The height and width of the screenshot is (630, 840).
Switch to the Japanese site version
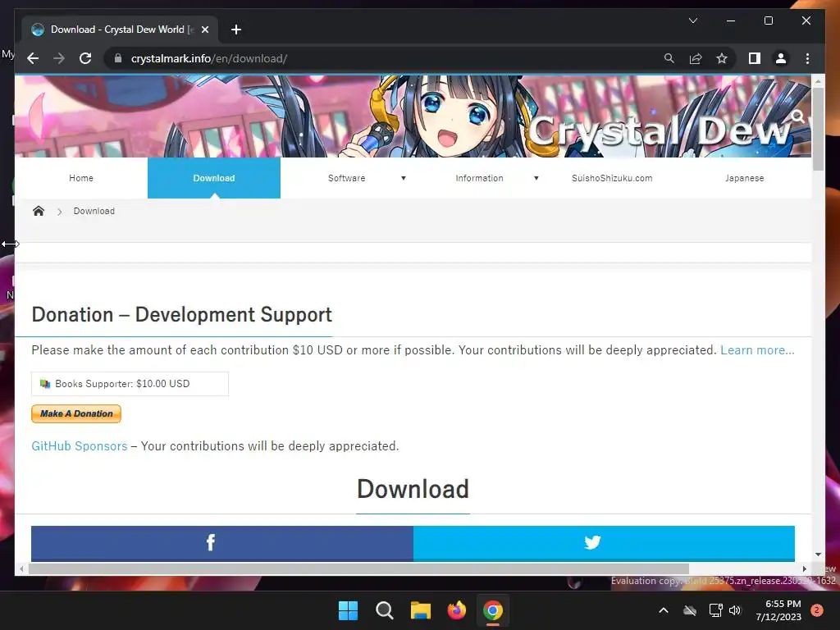point(745,178)
